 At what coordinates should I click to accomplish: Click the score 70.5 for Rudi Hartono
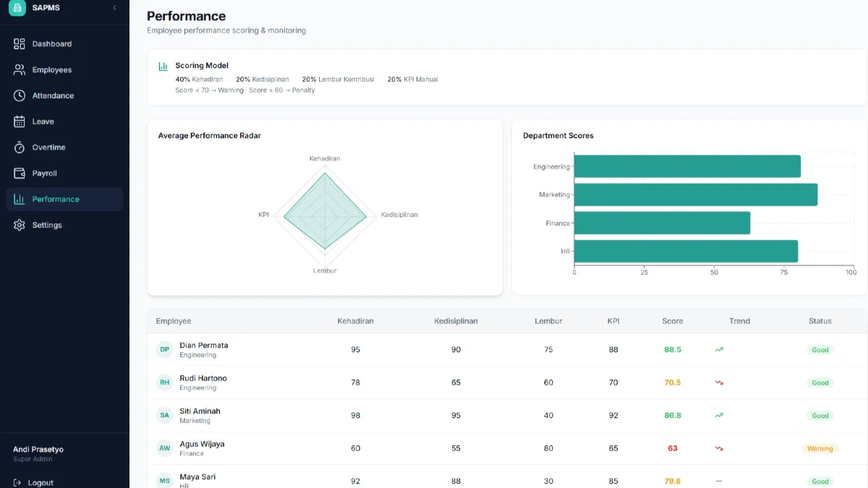[x=673, y=382]
